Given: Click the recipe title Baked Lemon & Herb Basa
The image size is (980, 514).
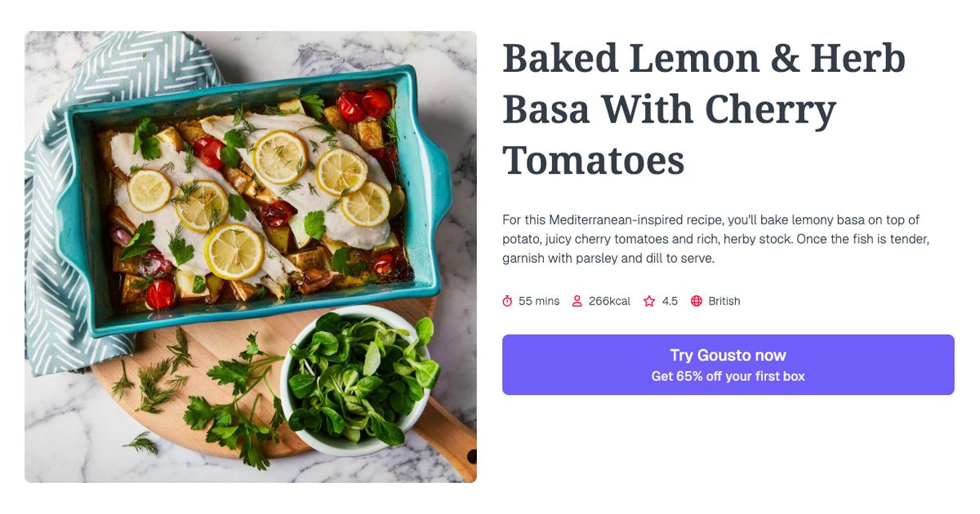Looking at the screenshot, I should pos(702,57).
